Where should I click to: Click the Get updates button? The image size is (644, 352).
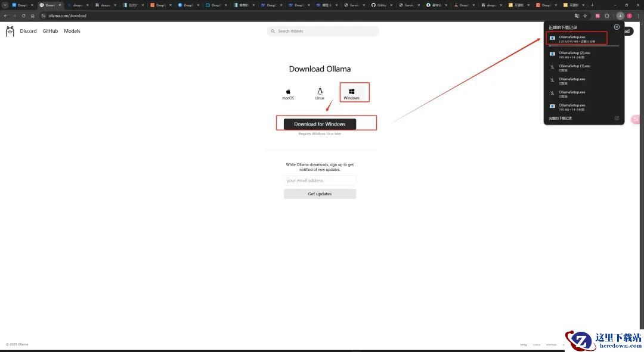tap(320, 194)
